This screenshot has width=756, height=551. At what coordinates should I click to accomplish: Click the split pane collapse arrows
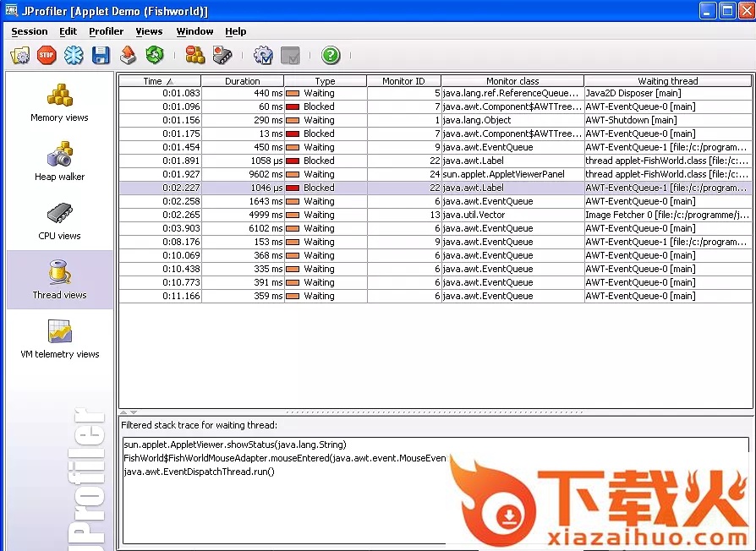point(128,412)
